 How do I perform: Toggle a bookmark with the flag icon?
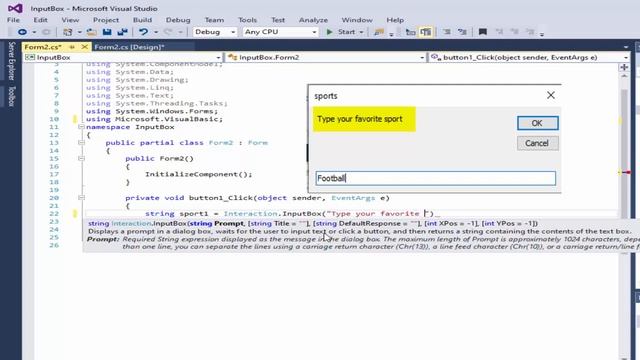tap(482, 32)
